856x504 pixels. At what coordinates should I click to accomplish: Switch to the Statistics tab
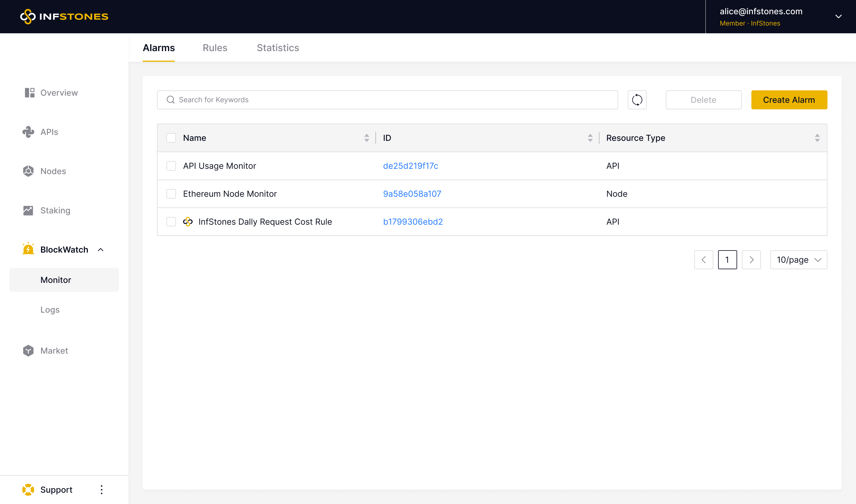(278, 48)
